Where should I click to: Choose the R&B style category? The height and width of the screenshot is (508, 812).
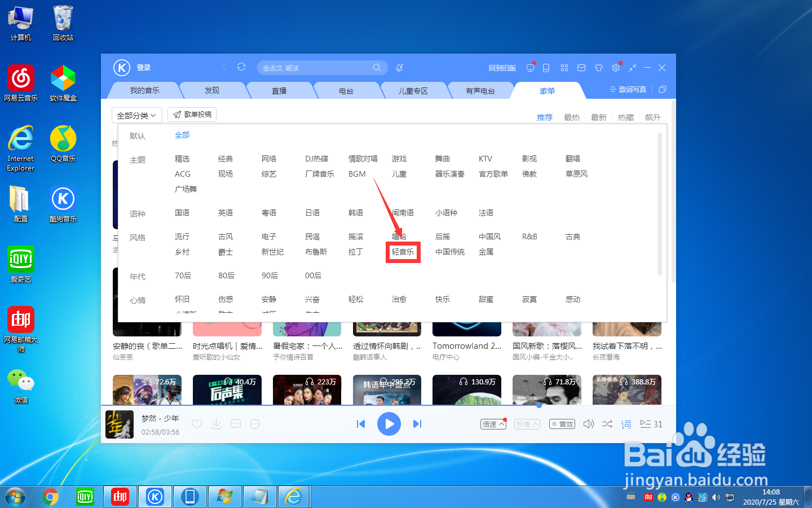coord(529,237)
